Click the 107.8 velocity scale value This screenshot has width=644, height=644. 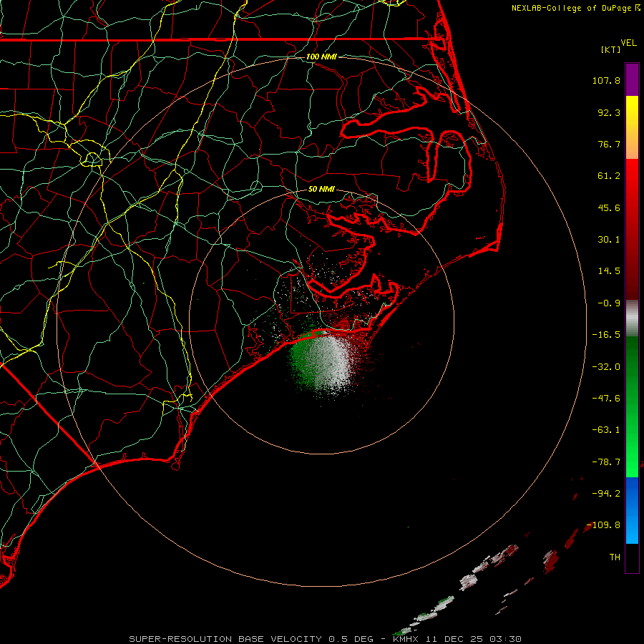[606, 80]
